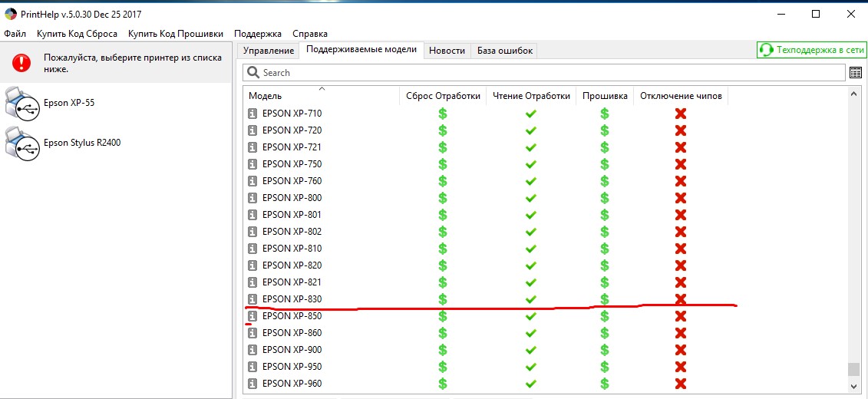Click dollar icon under Сброс Отработки for XP-710
The image size is (868, 399).
pyautogui.click(x=443, y=114)
